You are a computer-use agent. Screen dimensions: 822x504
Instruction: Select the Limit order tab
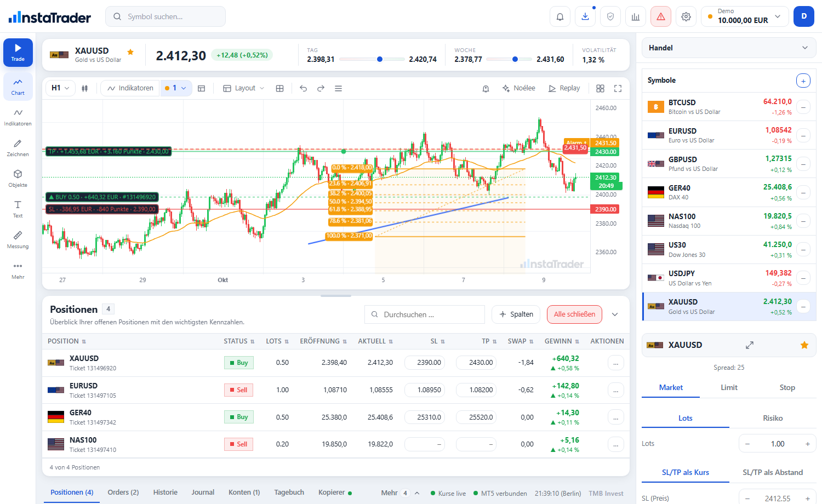coord(729,387)
